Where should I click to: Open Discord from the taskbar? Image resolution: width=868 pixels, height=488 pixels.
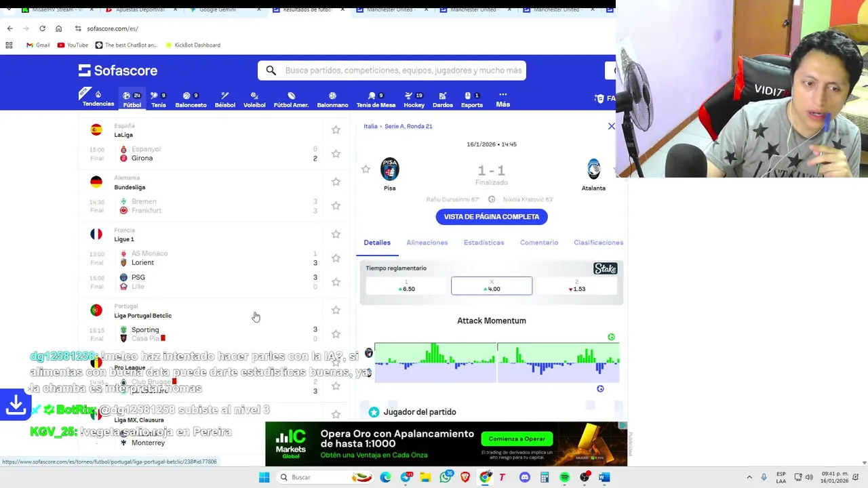(x=524, y=477)
